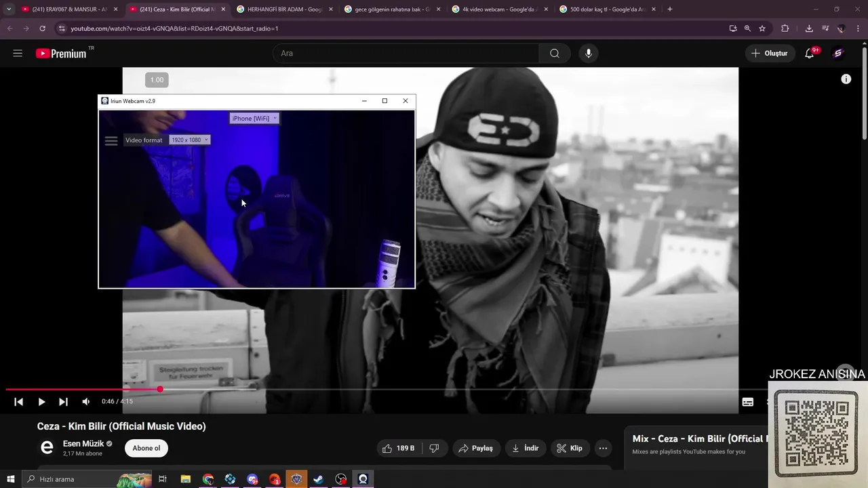Viewport: 868px width, 488px height.
Task: Reload the page
Action: [42, 28]
